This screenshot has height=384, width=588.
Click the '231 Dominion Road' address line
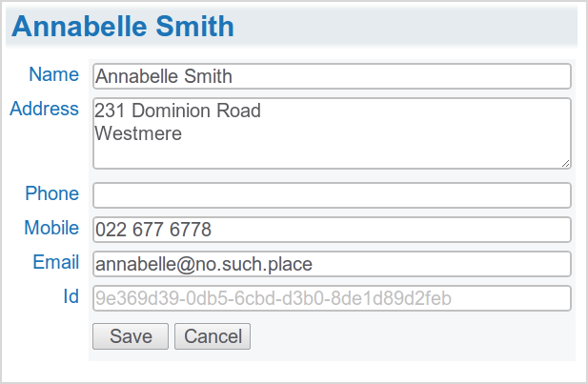coord(177,111)
